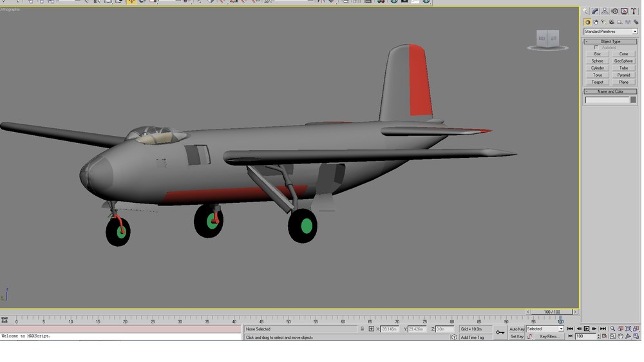Image resolution: width=644 pixels, height=362 pixels.
Task: Open the Motion panel tab
Action: point(614,12)
